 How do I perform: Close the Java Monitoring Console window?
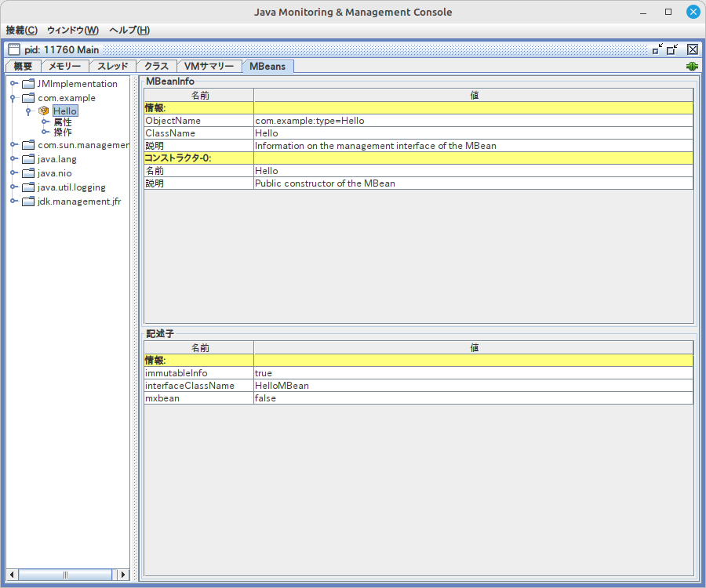[x=693, y=12]
